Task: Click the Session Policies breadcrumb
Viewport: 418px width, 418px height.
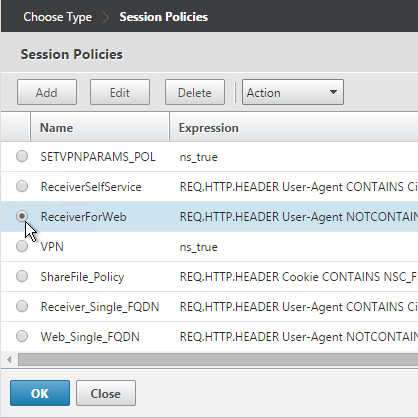Action: click(x=164, y=17)
